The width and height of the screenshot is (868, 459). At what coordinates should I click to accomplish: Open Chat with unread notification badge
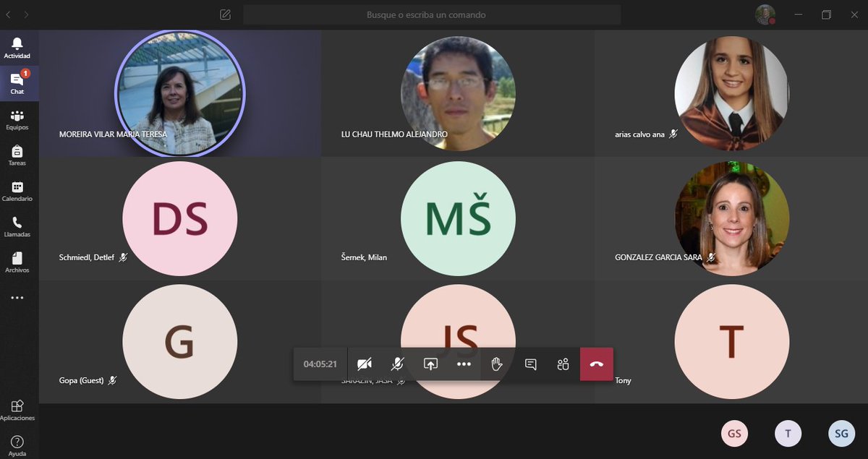click(17, 84)
